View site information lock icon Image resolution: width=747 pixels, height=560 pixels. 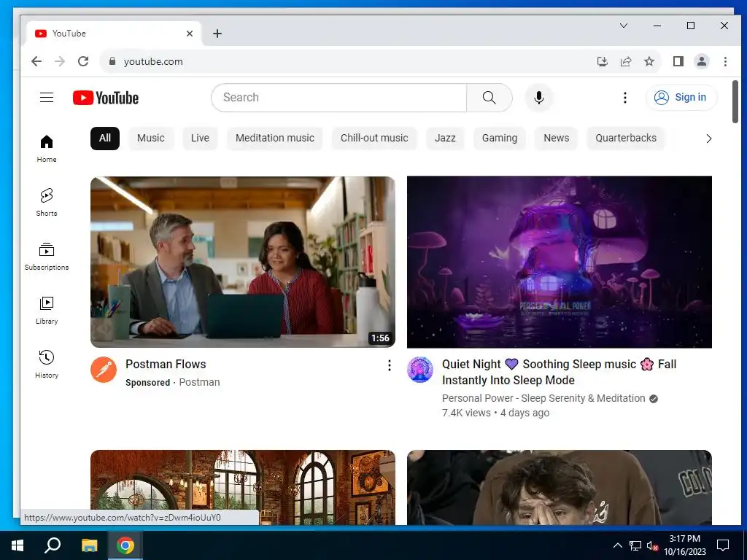(112, 61)
